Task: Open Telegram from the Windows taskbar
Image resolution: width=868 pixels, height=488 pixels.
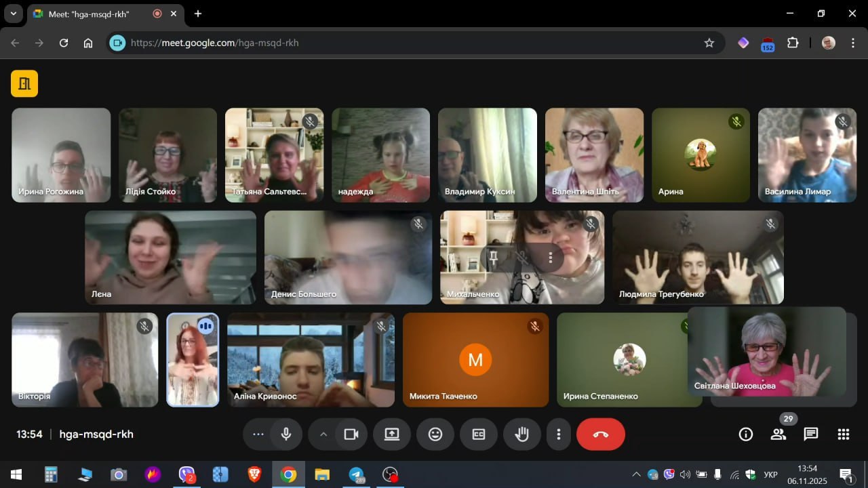Action: pos(357,474)
